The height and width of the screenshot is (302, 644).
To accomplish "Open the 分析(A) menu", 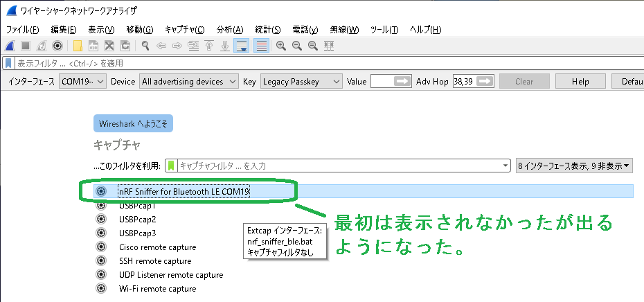I will (x=230, y=30).
